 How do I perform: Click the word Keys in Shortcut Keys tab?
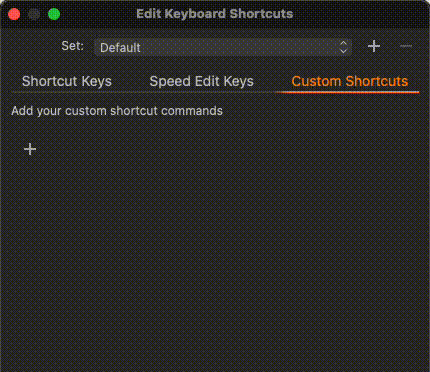click(96, 82)
